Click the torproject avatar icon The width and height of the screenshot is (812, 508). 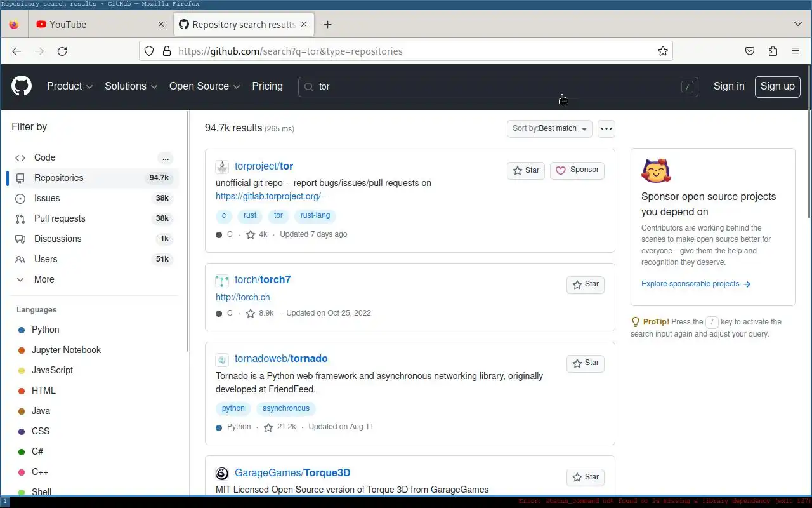(222, 167)
